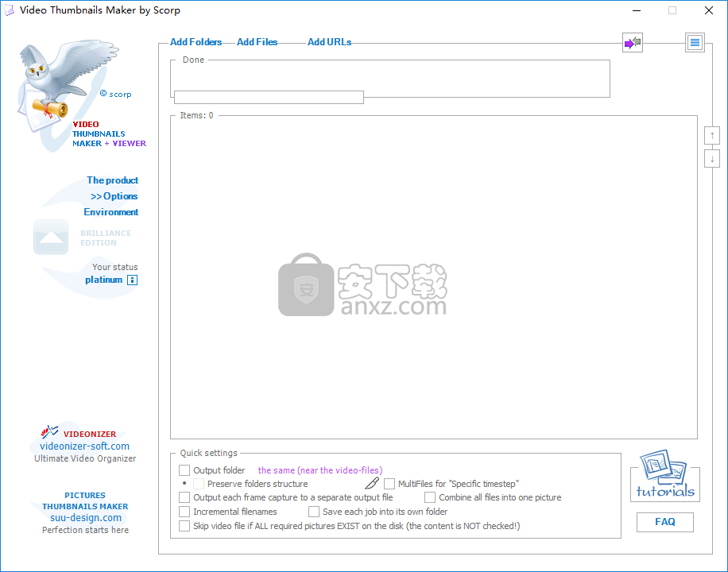
Task: Open the suu-design.com link
Action: pyautogui.click(x=86, y=518)
